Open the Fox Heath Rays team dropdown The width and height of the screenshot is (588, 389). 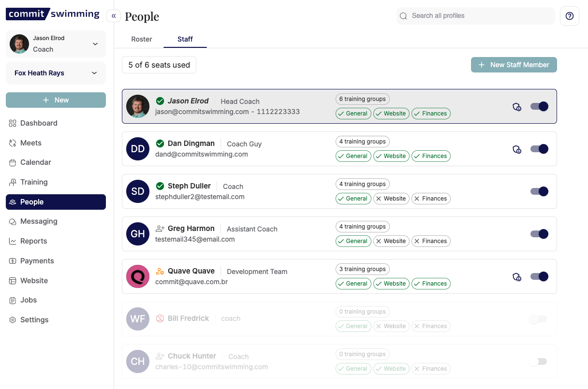click(x=56, y=73)
